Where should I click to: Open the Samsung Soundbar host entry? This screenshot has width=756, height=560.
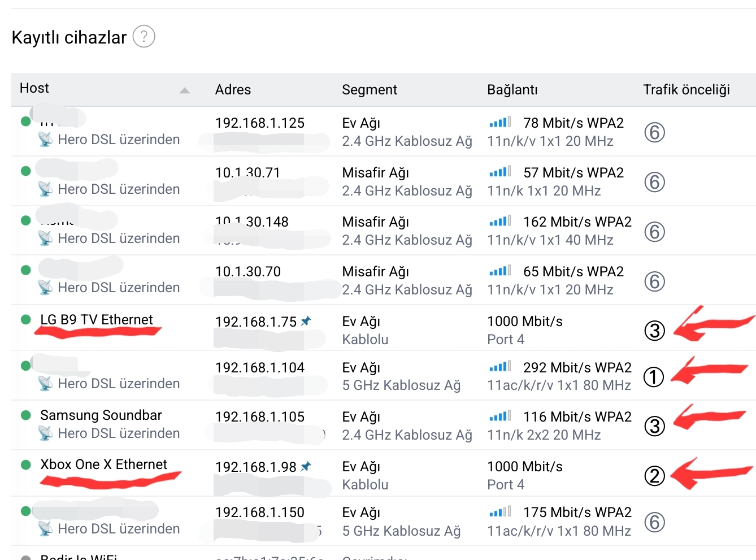(101, 415)
